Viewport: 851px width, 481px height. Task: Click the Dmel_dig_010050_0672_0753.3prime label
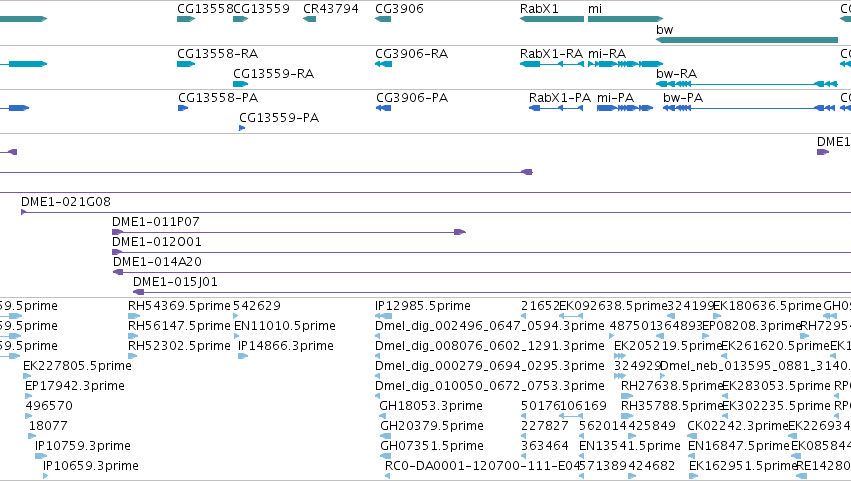point(490,387)
